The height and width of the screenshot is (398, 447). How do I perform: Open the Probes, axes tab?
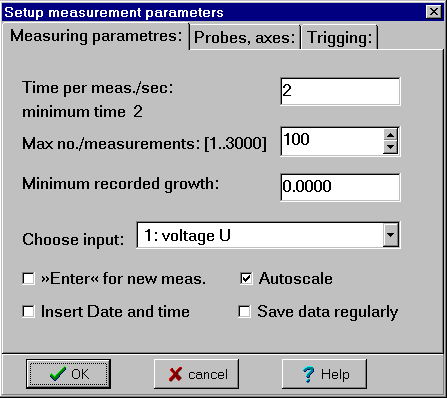pyautogui.click(x=245, y=37)
